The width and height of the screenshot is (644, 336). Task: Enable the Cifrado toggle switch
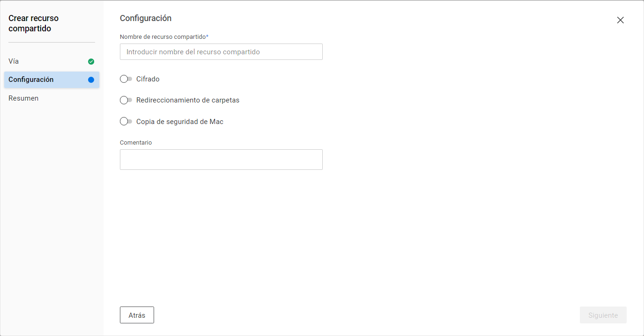pos(126,79)
